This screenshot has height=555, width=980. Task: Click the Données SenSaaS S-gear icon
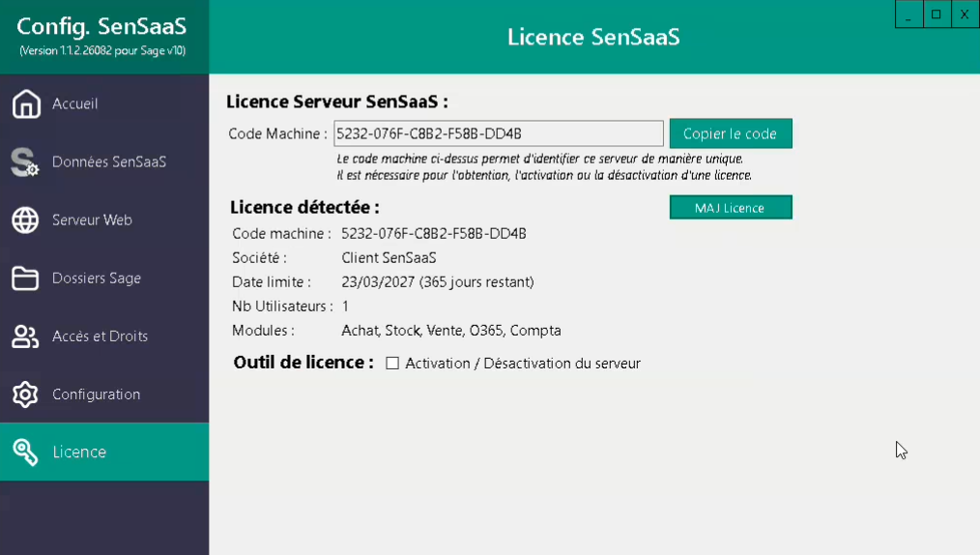pos(25,161)
